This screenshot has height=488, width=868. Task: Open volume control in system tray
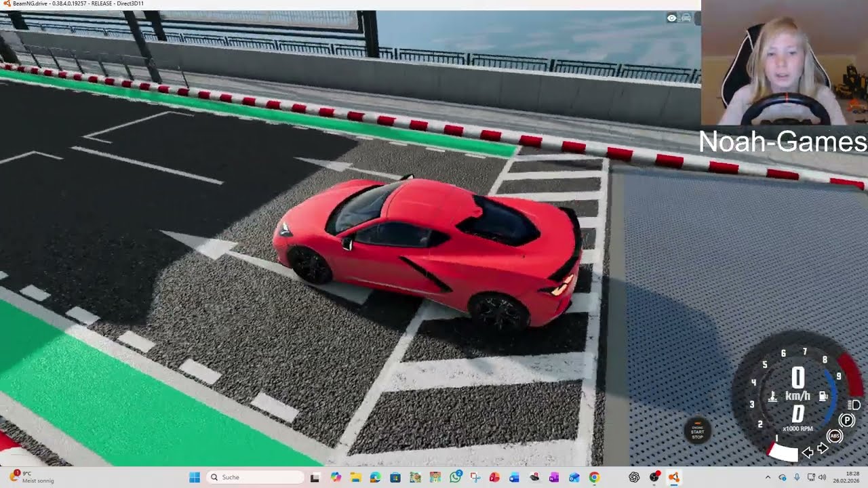(823, 477)
